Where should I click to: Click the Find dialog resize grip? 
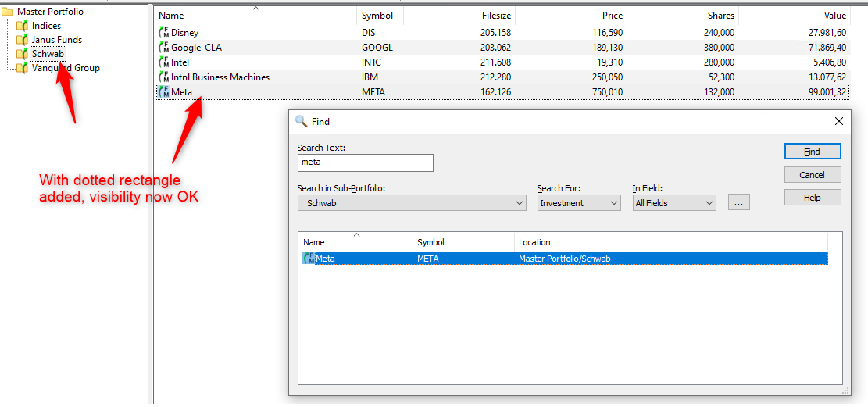(846, 391)
